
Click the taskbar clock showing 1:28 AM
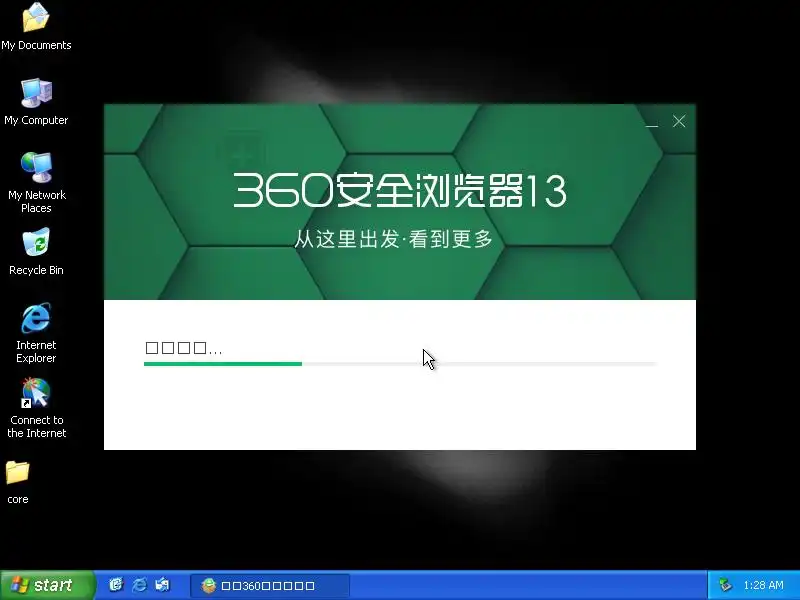click(x=763, y=585)
